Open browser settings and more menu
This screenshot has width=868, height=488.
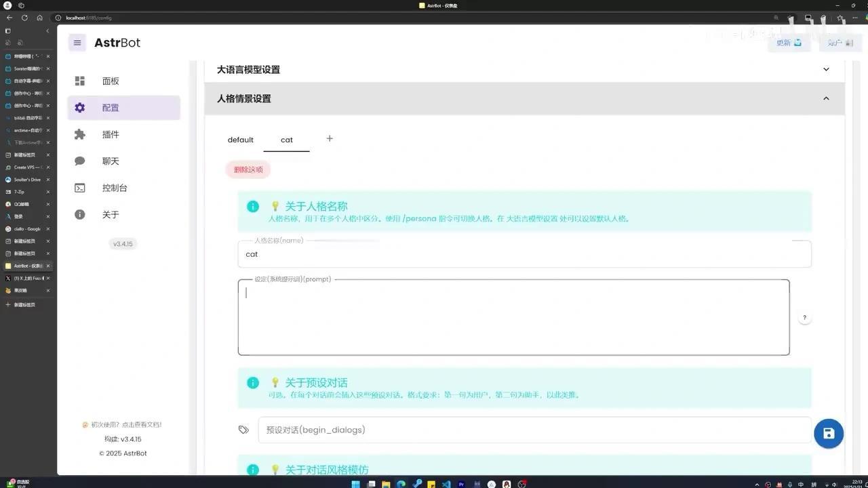(x=856, y=18)
